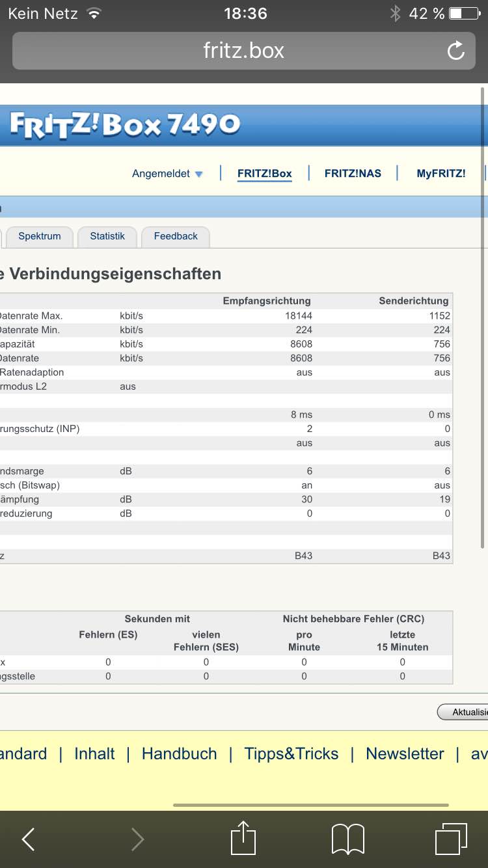The width and height of the screenshot is (488, 868).
Task: Tap the 18:36 clock in status bar
Action: click(245, 13)
